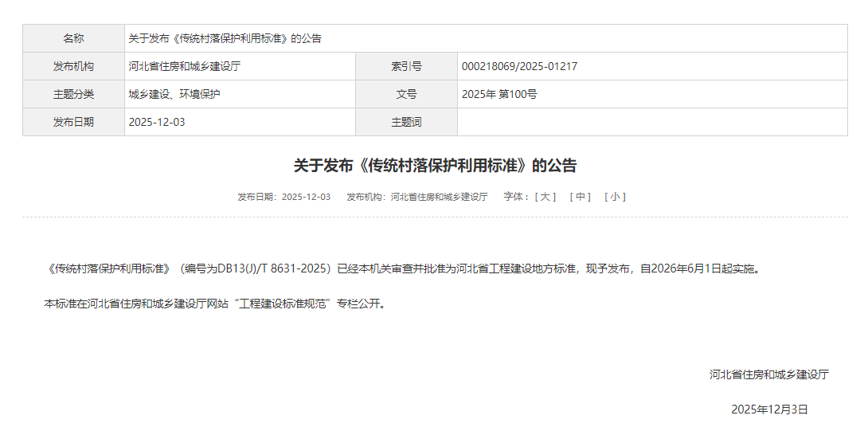This screenshot has width=868, height=435.
Task: Click the 索引号 label cell
Action: click(406, 66)
